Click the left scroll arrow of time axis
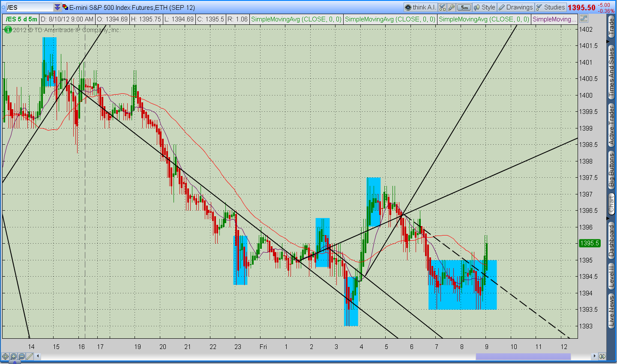This screenshot has height=364, width=617. tap(38, 356)
